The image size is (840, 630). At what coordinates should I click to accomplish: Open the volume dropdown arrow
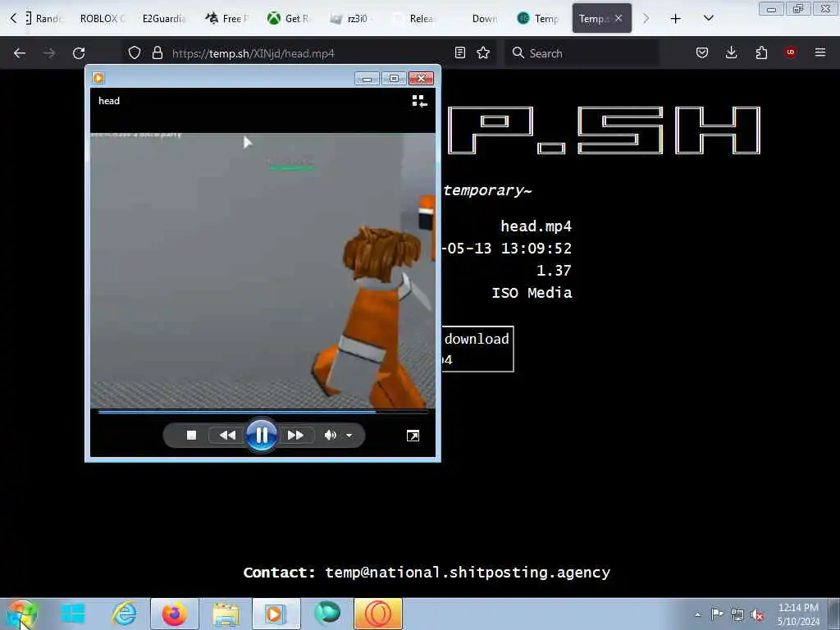pyautogui.click(x=349, y=436)
